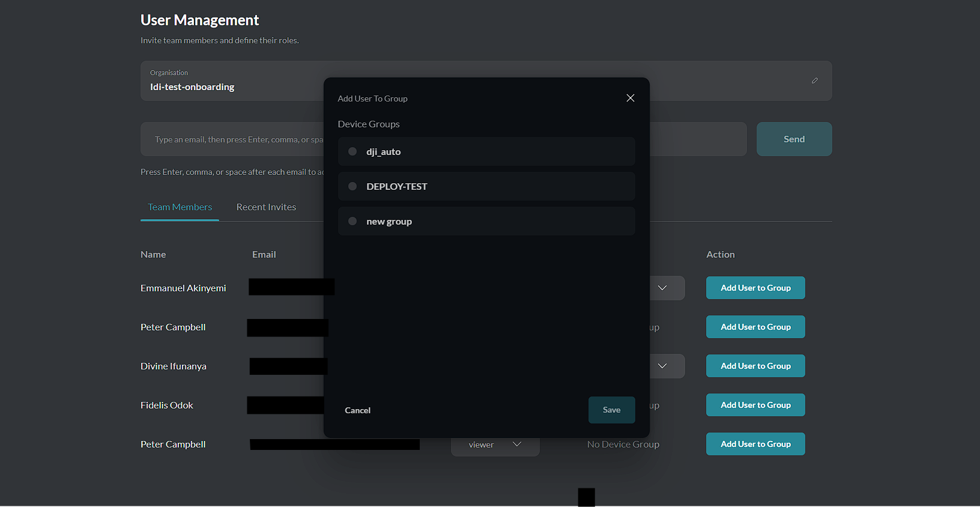Add last-row Peter Campbell (viewer role) to group
Image resolution: width=980 pixels, height=507 pixels.
point(755,444)
